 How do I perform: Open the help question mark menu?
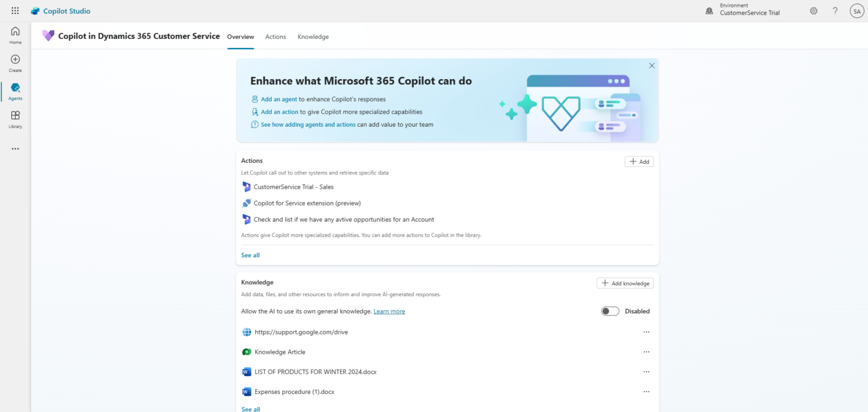[835, 10]
